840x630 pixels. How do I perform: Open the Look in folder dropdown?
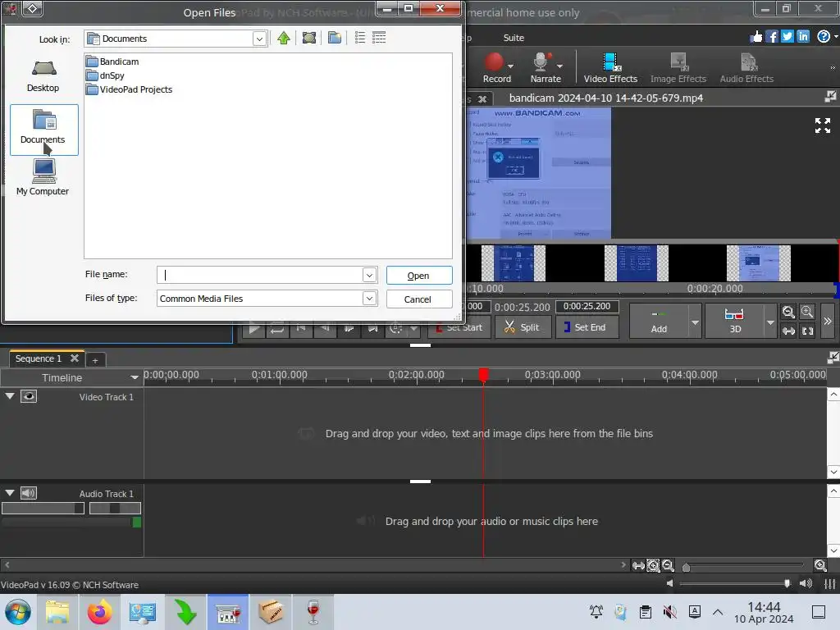tap(259, 39)
